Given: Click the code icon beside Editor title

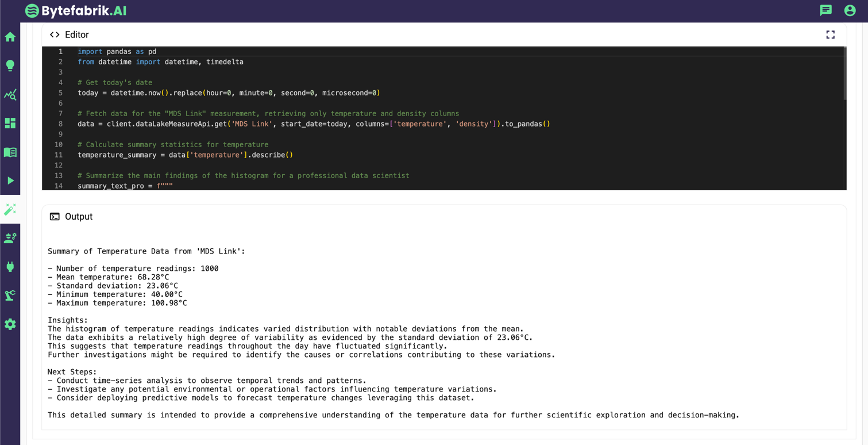Looking at the screenshot, I should tap(55, 34).
